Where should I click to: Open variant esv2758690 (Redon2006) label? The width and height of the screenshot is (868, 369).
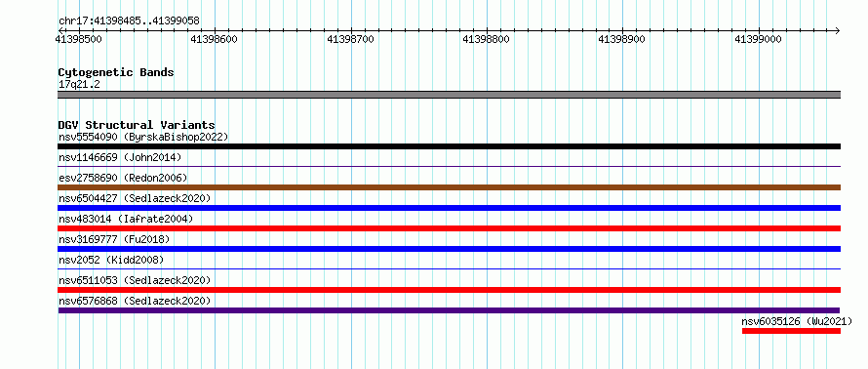[123, 178]
